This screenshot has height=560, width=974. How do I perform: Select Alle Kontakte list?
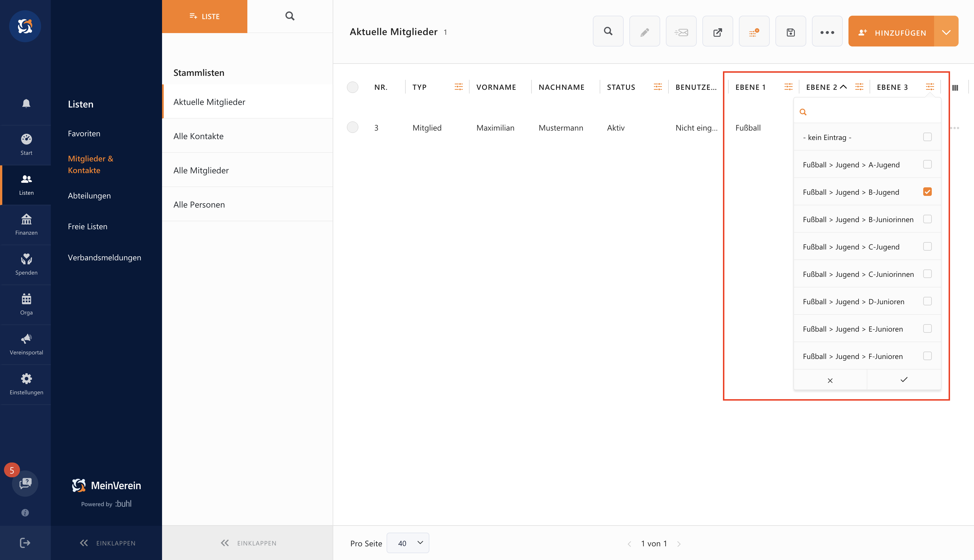pyautogui.click(x=198, y=136)
